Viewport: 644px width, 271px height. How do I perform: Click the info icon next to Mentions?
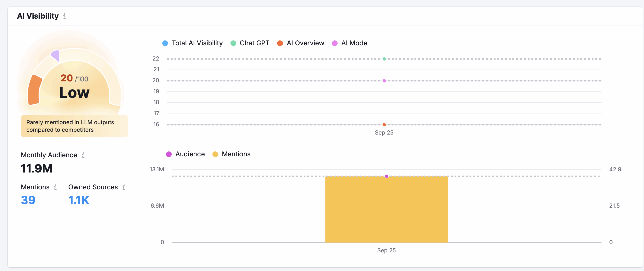[55, 187]
